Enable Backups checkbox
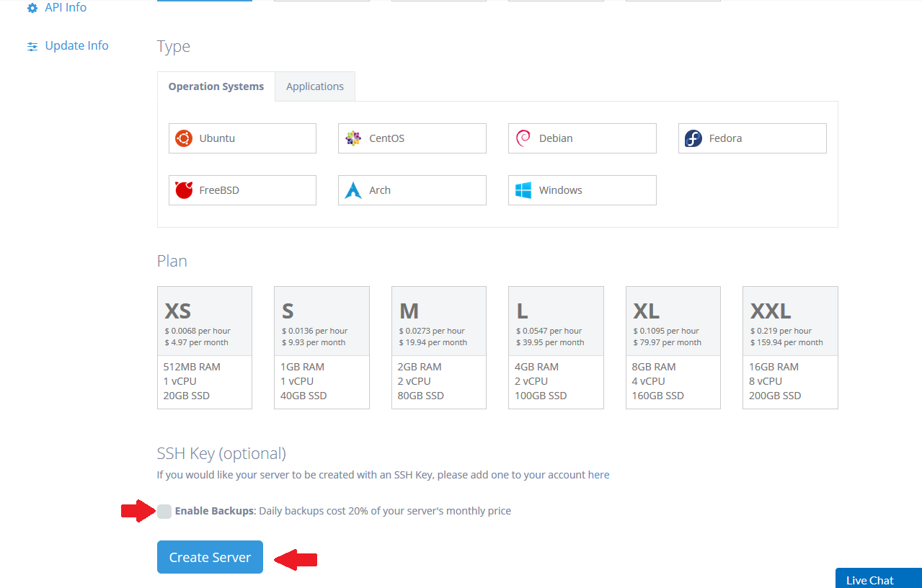The height and width of the screenshot is (588, 922). 164,512
